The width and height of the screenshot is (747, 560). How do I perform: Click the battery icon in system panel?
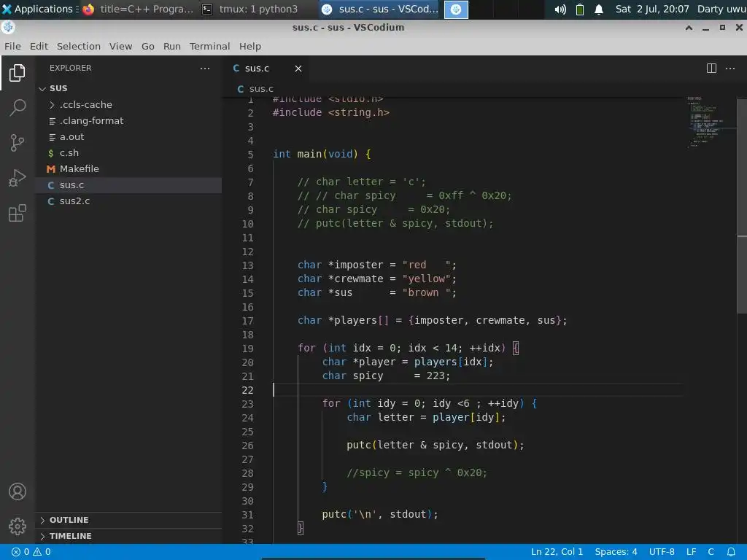580,9
